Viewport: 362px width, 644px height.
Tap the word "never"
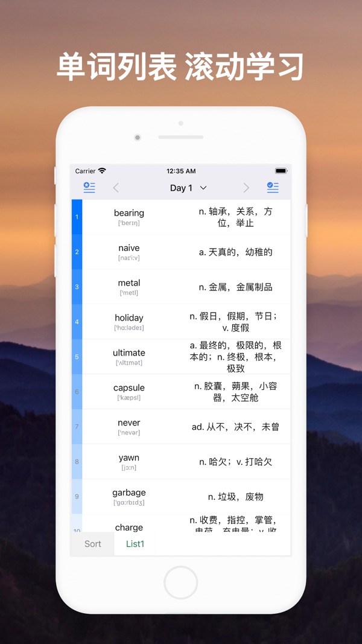tap(129, 423)
